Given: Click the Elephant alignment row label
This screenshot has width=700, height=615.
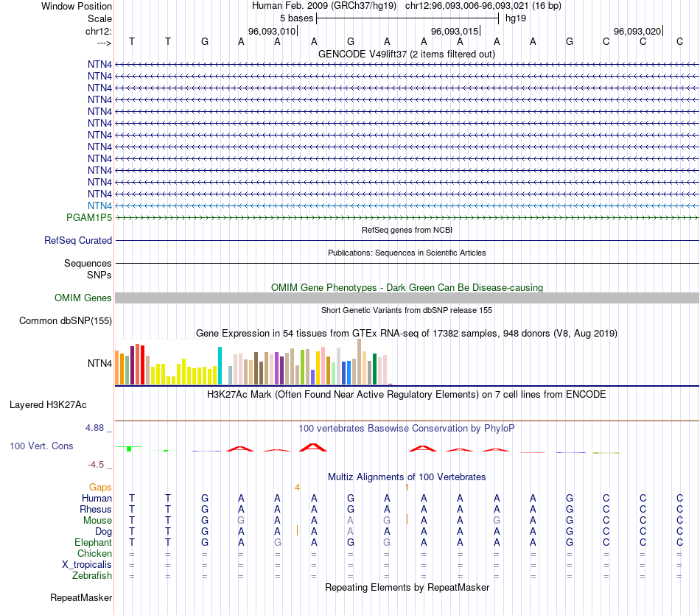Looking at the screenshot, I should 93,542.
